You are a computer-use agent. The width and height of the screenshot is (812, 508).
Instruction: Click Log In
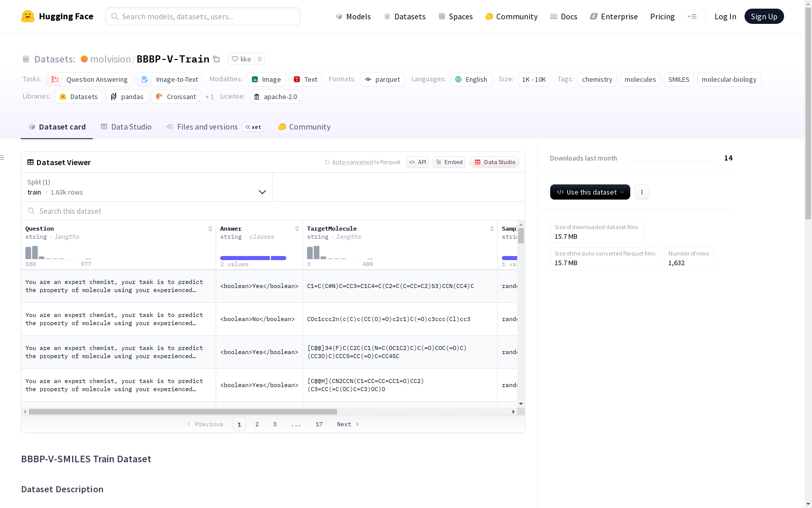(725, 16)
